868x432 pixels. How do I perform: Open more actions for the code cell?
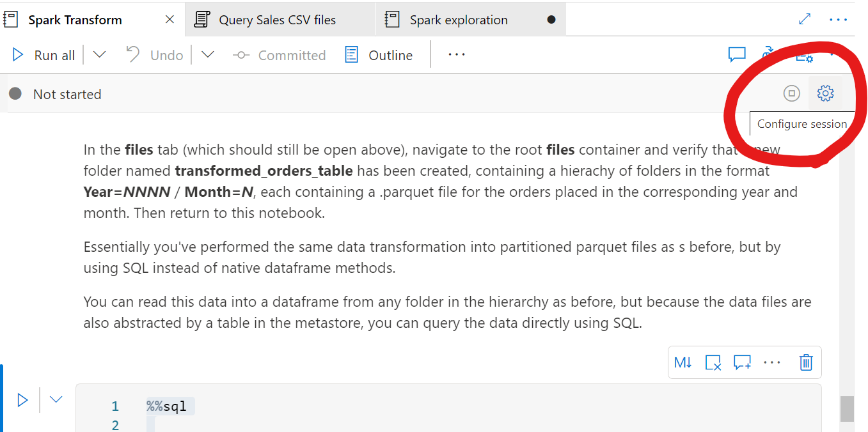772,362
